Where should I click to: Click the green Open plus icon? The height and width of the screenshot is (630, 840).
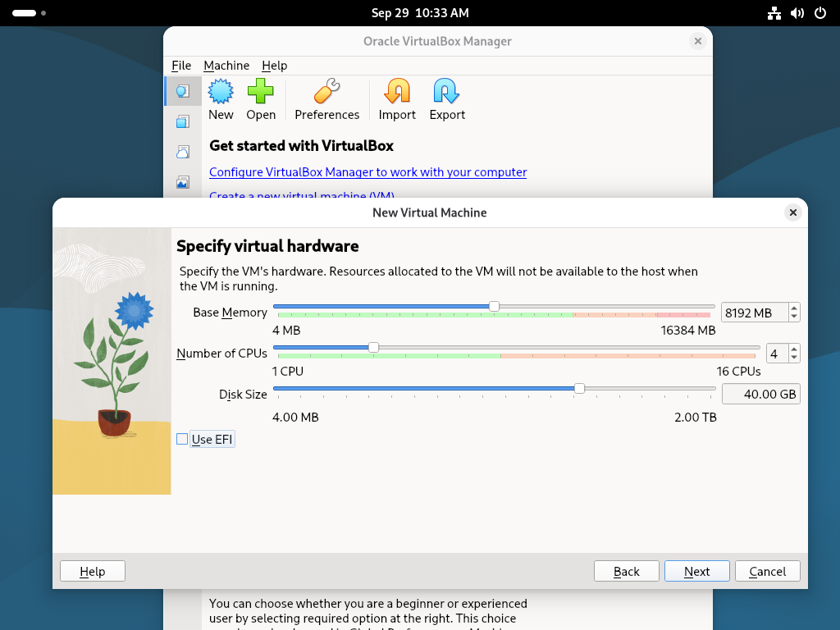[x=261, y=92]
